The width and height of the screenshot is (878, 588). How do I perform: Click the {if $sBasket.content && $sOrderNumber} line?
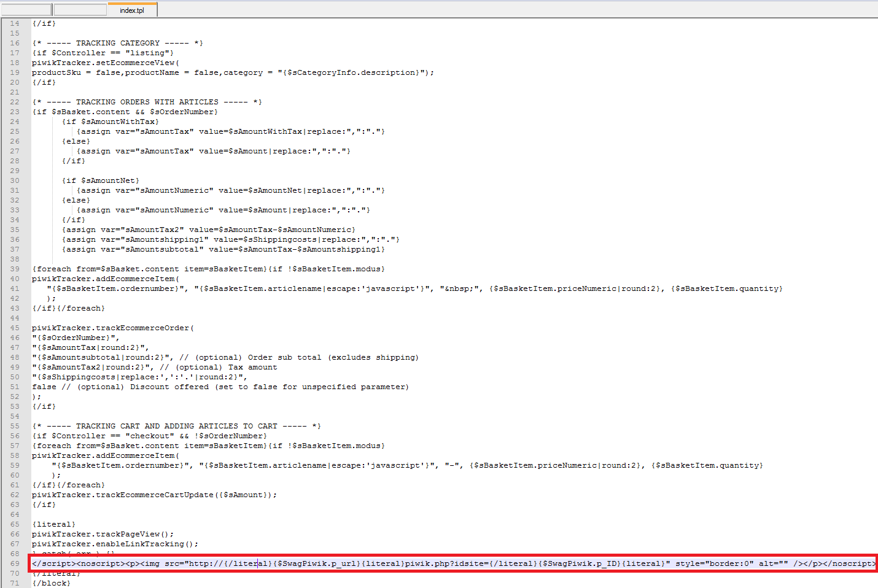tap(125, 112)
